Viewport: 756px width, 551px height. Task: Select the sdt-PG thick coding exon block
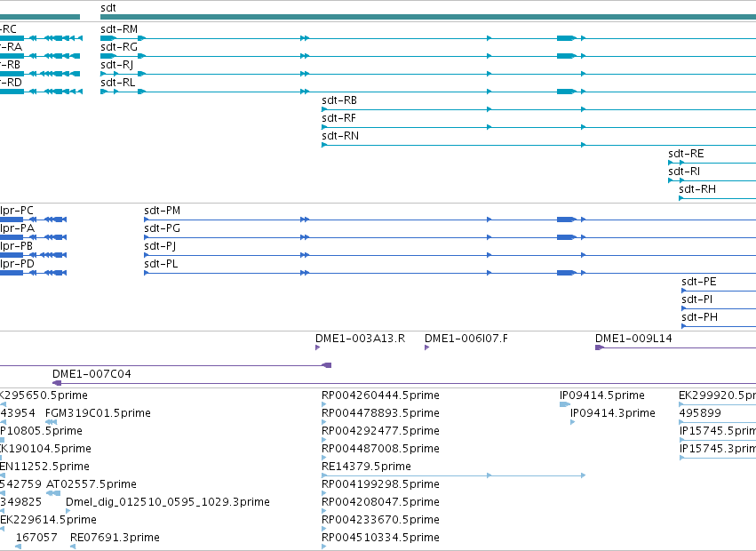(x=566, y=237)
